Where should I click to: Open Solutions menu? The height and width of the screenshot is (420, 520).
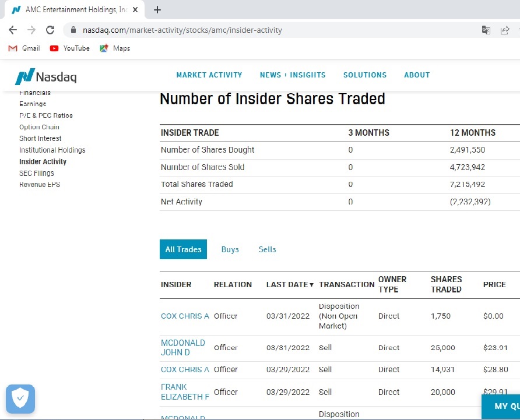[365, 75]
